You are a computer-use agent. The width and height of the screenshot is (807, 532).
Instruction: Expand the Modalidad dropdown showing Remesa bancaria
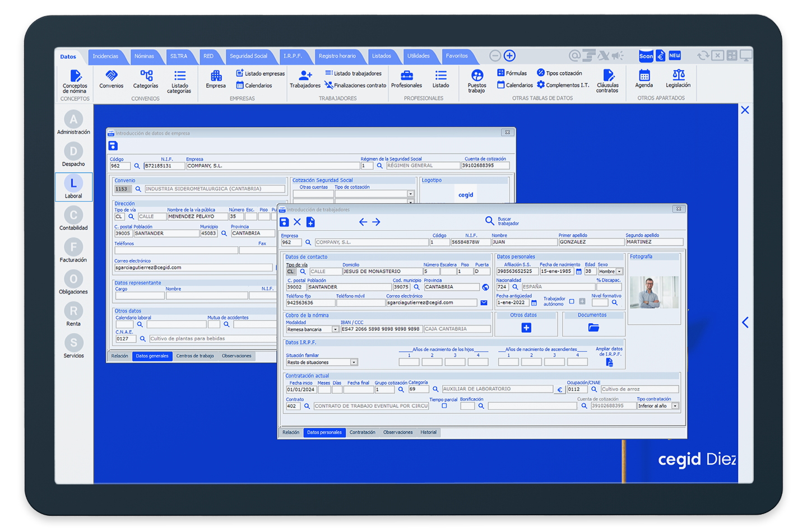[x=335, y=329]
